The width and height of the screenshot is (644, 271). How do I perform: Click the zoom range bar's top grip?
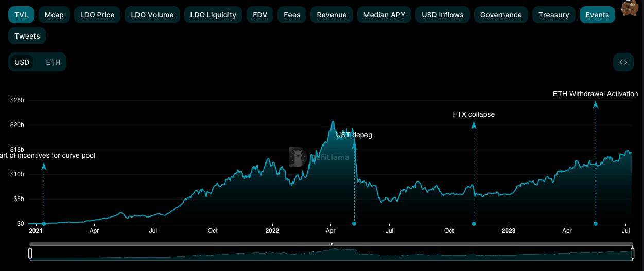pyautogui.click(x=332, y=244)
